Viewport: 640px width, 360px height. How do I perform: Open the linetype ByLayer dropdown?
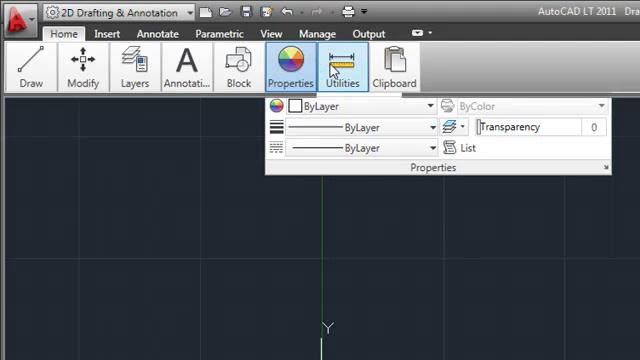click(361, 148)
